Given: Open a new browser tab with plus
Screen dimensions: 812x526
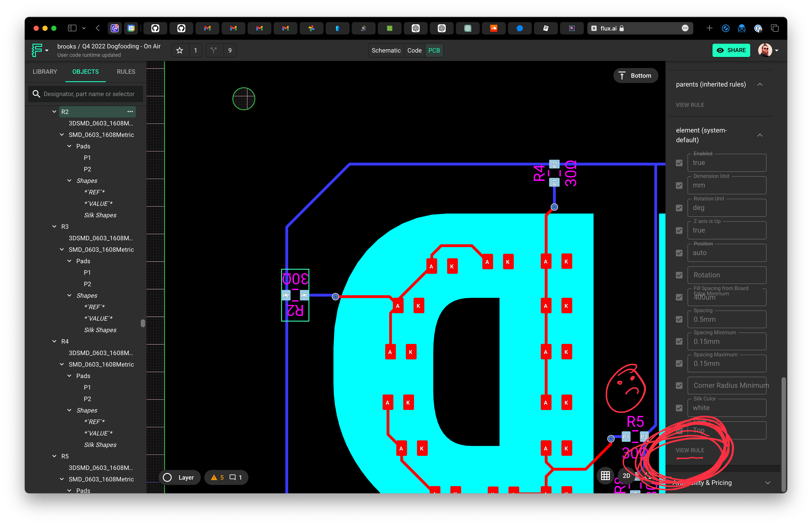Looking at the screenshot, I should click(x=709, y=28).
